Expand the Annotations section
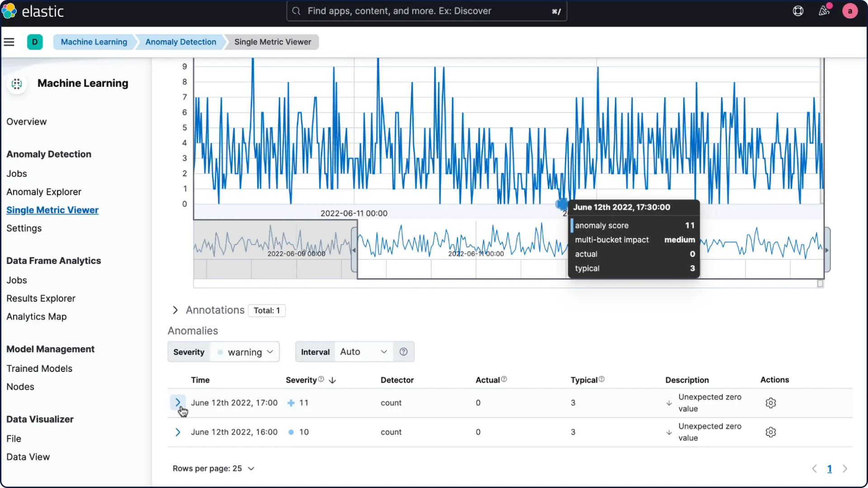The width and height of the screenshot is (868, 488). click(x=175, y=310)
